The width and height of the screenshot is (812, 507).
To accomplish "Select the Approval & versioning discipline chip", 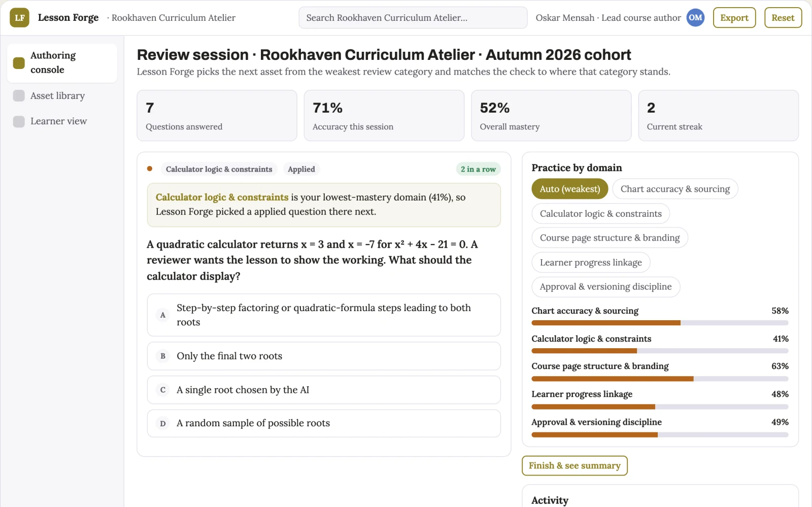I will (606, 287).
